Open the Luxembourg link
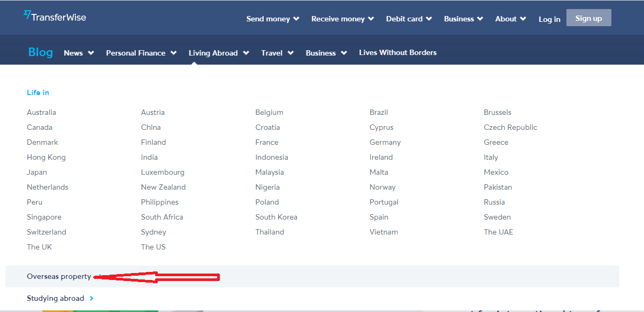 [x=163, y=172]
